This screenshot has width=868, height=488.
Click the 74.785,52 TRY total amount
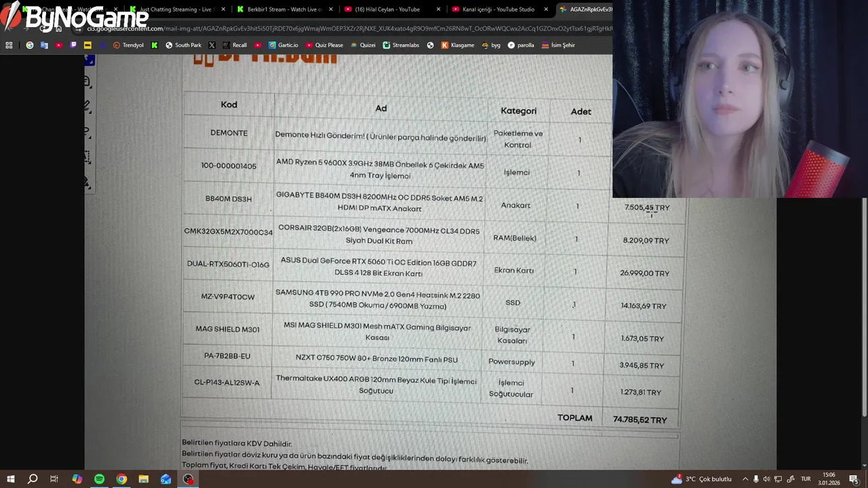pos(640,420)
